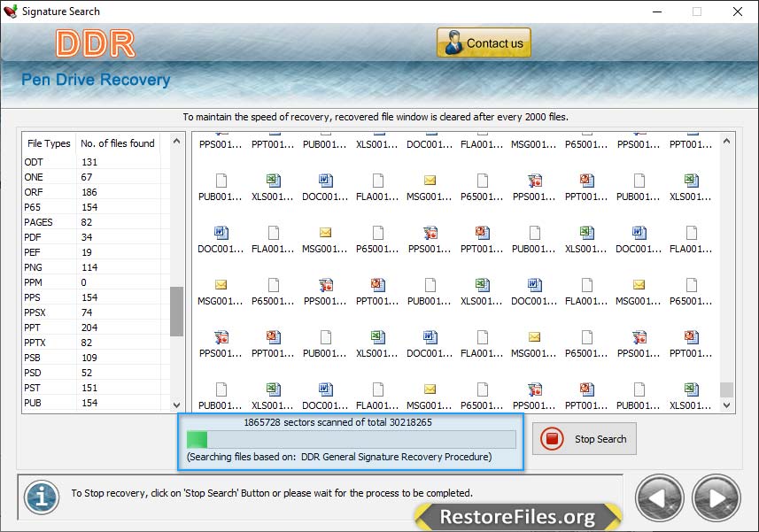The width and height of the screenshot is (759, 532).
Task: Select XLS001 Excel icon beside first PUB001
Action: click(x=273, y=181)
